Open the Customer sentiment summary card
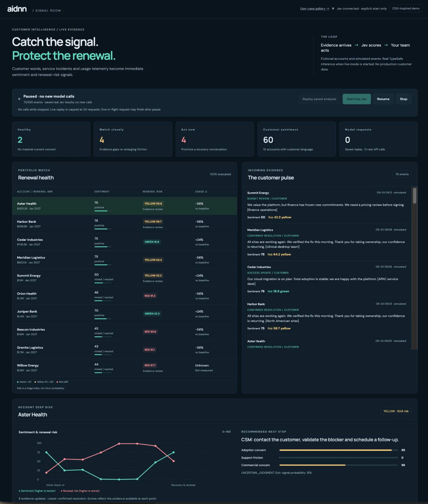Image resolution: width=428 pixels, height=504 pixels. coord(296,139)
